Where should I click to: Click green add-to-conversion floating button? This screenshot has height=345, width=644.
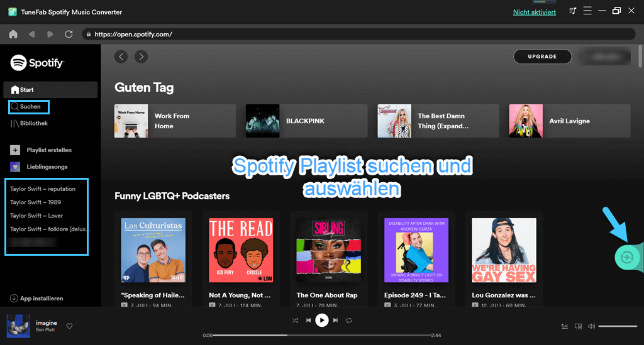pos(627,257)
